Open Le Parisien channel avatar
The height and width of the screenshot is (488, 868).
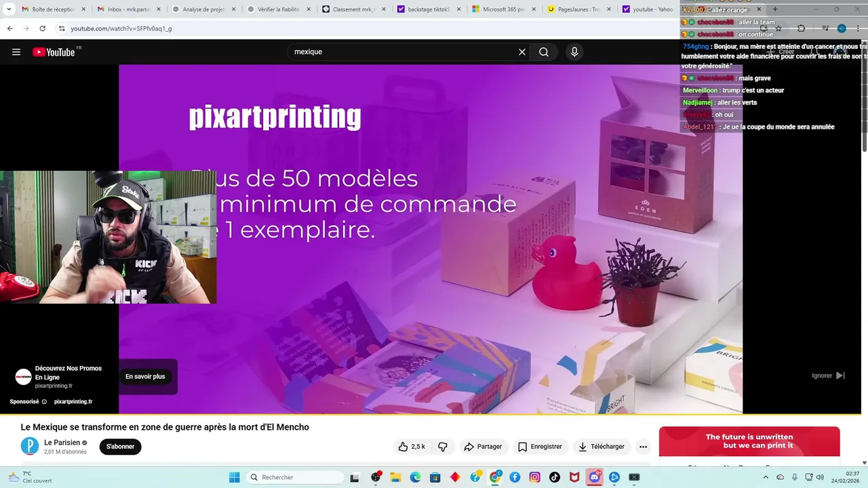[30, 446]
